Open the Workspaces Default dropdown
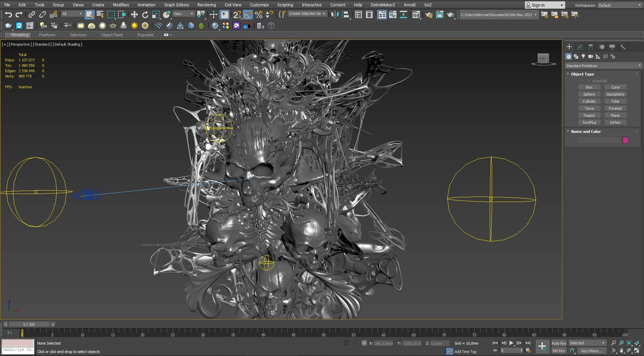Viewport: 644px width, 356px height. click(x=620, y=5)
